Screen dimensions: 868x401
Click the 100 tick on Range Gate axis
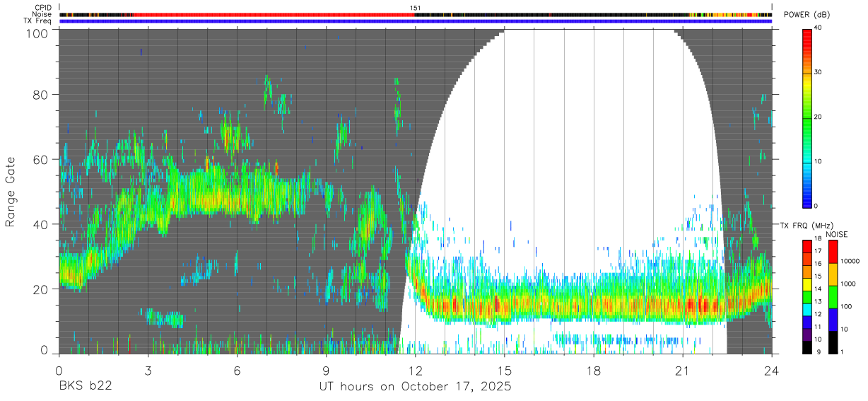click(x=38, y=33)
